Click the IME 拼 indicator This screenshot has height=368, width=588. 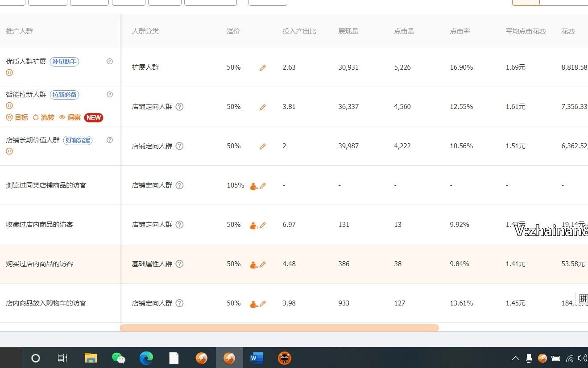pyautogui.click(x=583, y=299)
